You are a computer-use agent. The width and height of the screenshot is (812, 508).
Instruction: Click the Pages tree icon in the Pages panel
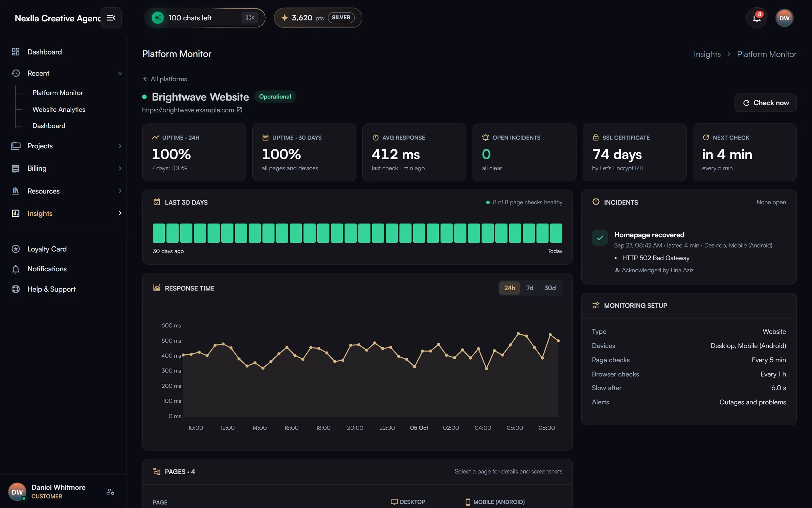click(x=157, y=471)
